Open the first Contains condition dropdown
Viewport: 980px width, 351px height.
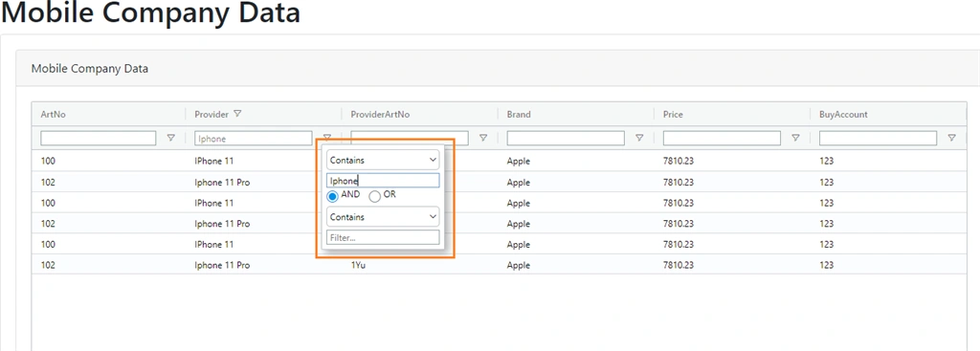(383, 160)
